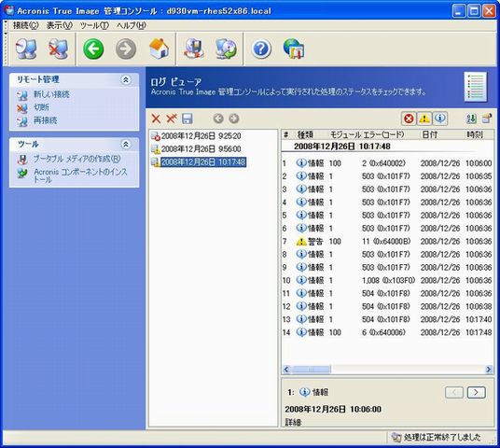Click the bootable media creation toolbar icon
Image resolution: width=500 pixels, height=448 pixels.
[194, 49]
